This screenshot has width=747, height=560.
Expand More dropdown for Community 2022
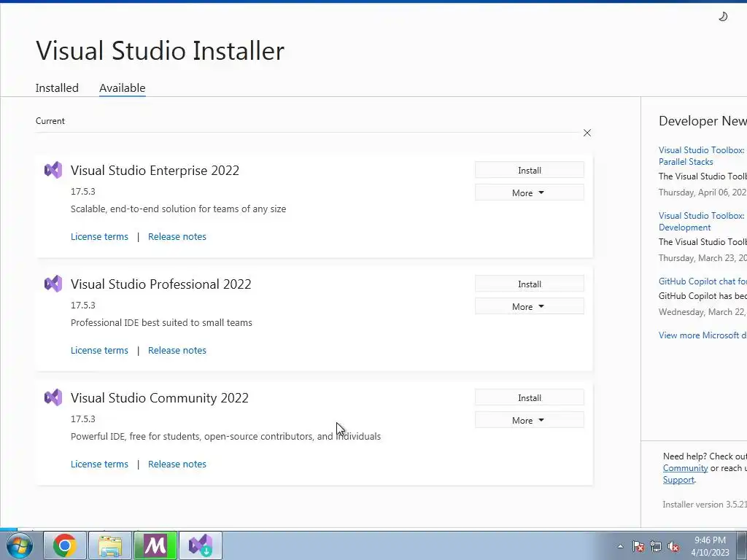pyautogui.click(x=530, y=420)
